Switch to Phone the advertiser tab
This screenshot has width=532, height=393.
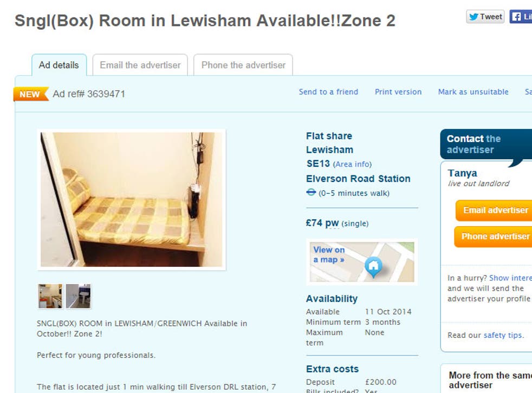point(243,65)
